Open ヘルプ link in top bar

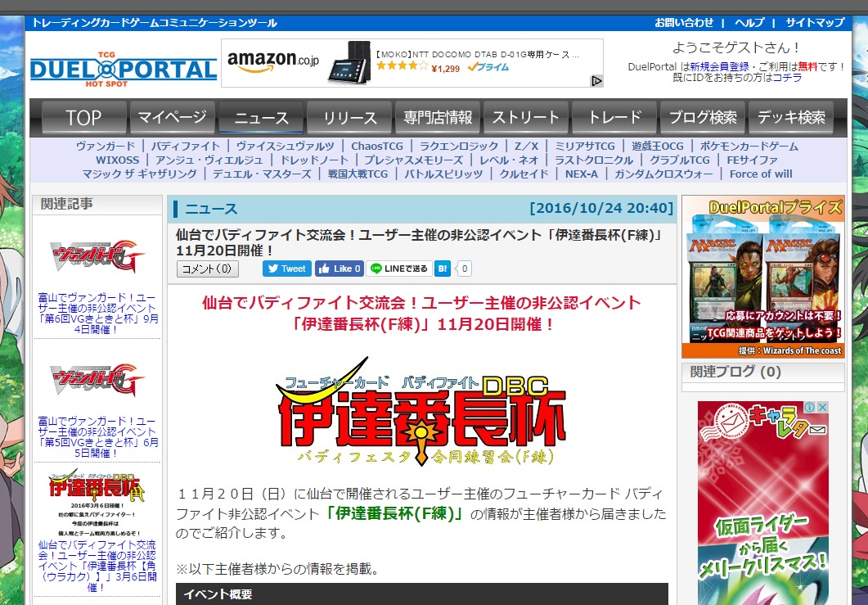tap(749, 23)
